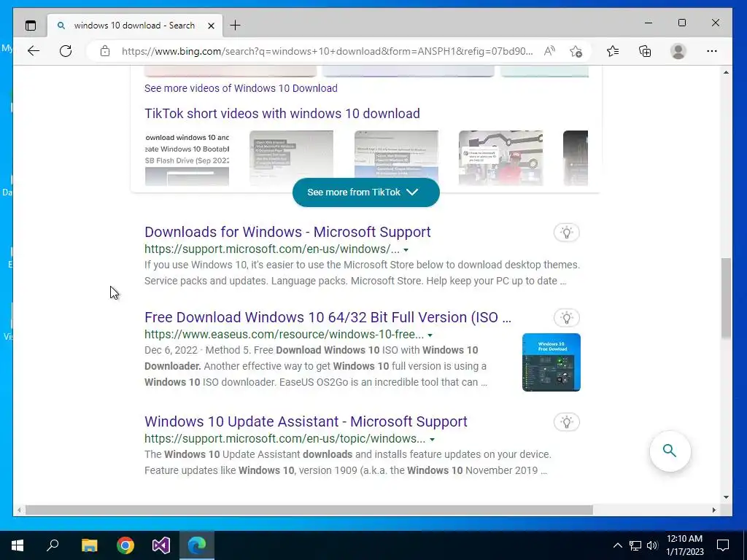Screen dimensions: 747x560
Task: Open the Windows Start menu
Action: [x=18, y=545]
